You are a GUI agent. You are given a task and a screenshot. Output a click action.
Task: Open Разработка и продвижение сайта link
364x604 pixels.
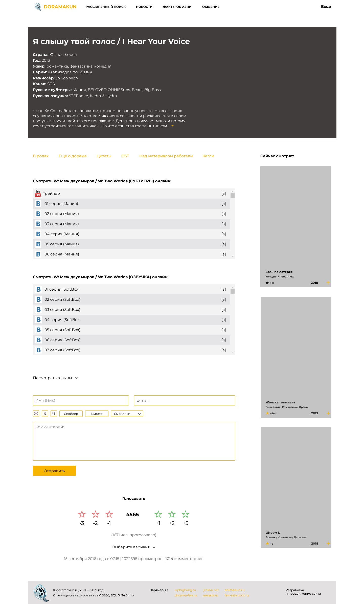303,592
